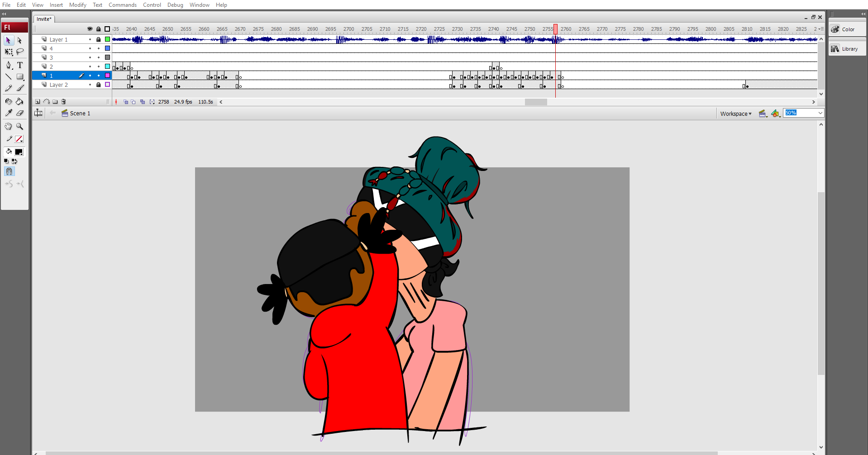Open the Window menu

tap(200, 5)
